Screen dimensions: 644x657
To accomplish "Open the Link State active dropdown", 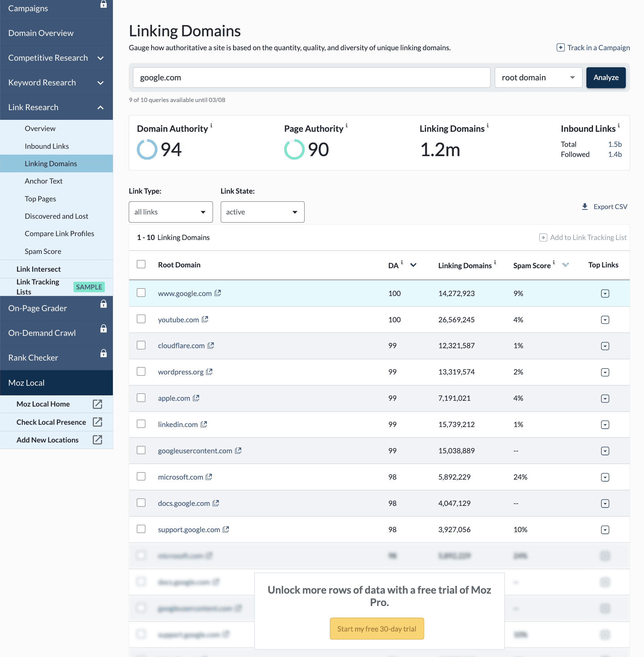I will pos(262,212).
